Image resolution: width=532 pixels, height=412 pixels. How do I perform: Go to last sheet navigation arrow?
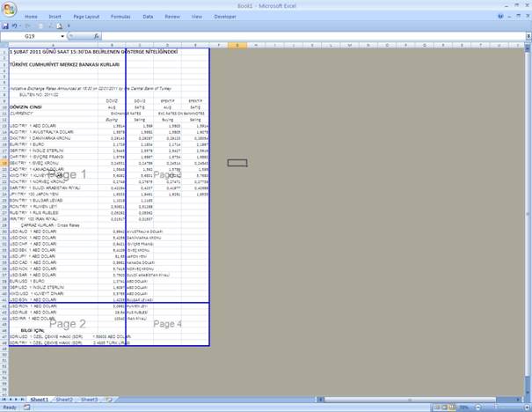coord(22,400)
